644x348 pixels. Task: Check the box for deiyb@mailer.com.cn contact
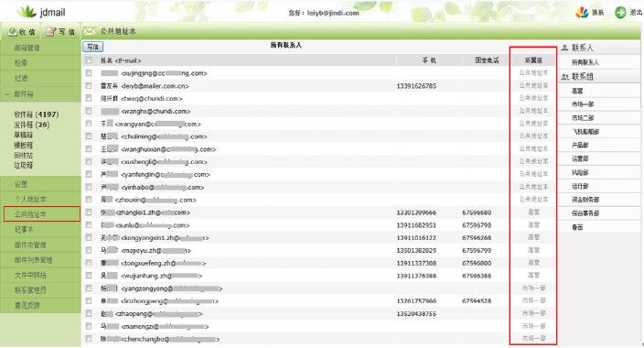[x=89, y=85]
